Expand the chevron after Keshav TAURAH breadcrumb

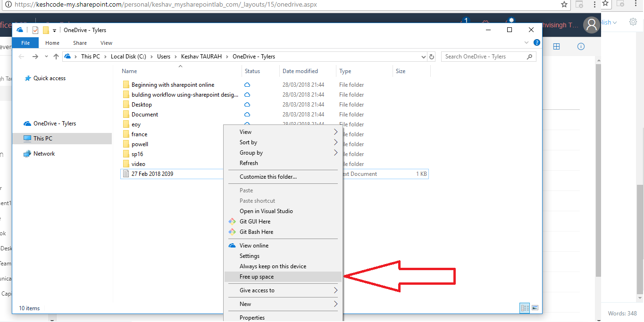(227, 57)
